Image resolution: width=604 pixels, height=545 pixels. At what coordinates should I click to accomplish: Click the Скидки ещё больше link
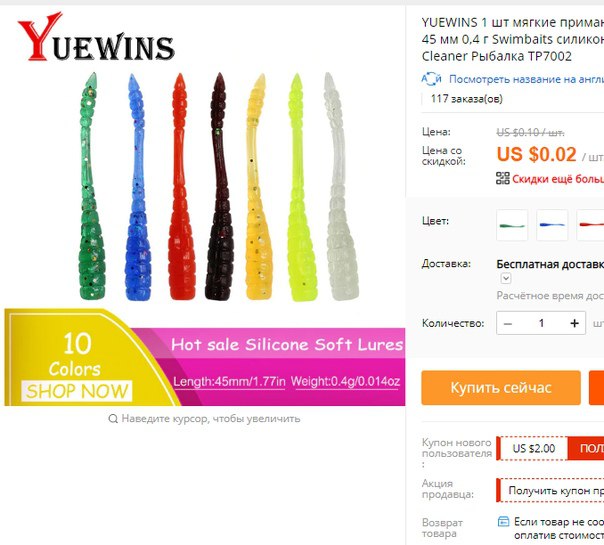(x=558, y=179)
